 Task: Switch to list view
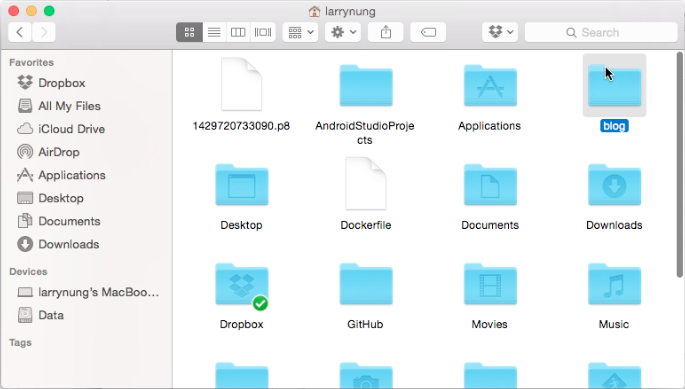214,32
